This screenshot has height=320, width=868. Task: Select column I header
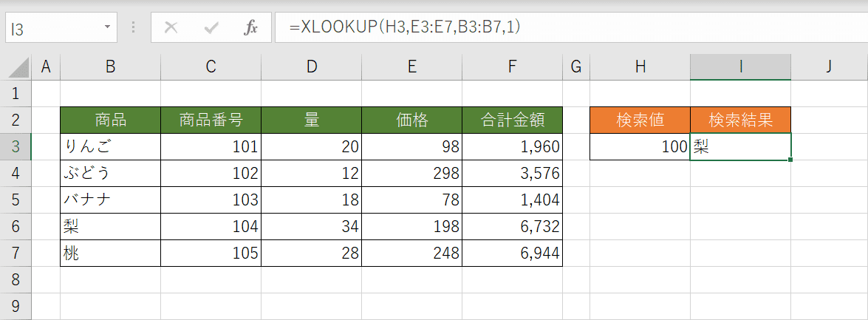click(x=741, y=67)
